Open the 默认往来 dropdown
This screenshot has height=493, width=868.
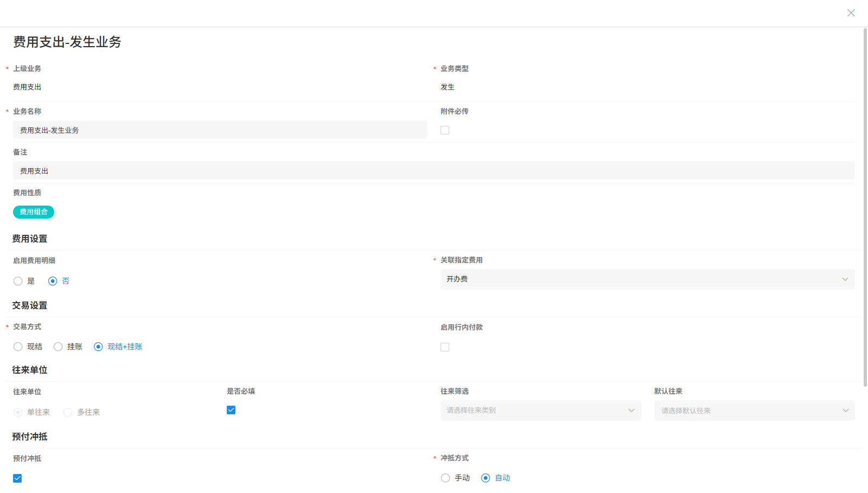[754, 411]
